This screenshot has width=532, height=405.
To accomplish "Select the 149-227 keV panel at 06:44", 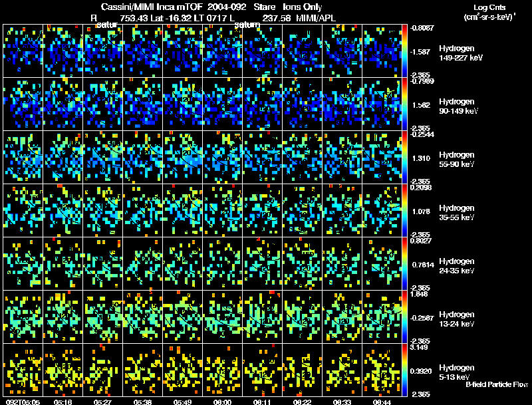I will point(382,51).
